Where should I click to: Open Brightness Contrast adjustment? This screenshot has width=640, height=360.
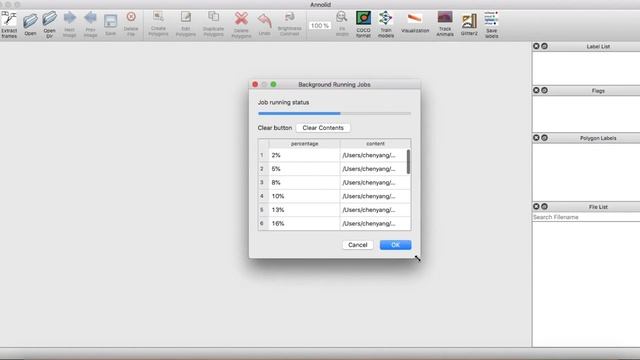(289, 24)
